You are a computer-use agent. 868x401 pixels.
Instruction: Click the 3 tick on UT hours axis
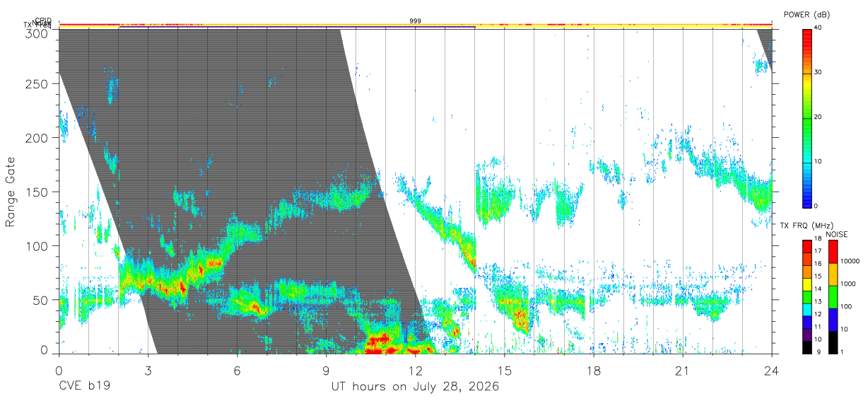click(148, 370)
